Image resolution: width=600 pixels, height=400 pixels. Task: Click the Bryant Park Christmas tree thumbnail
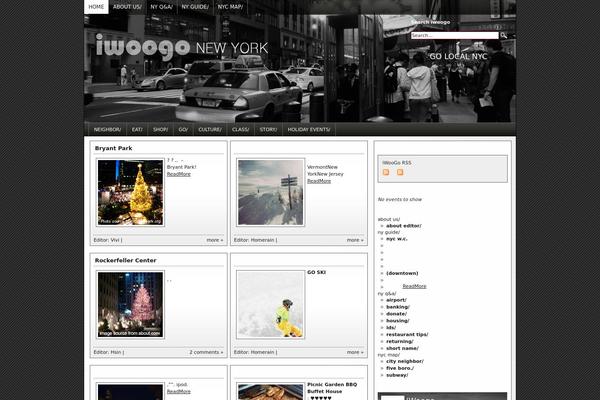[x=130, y=192]
